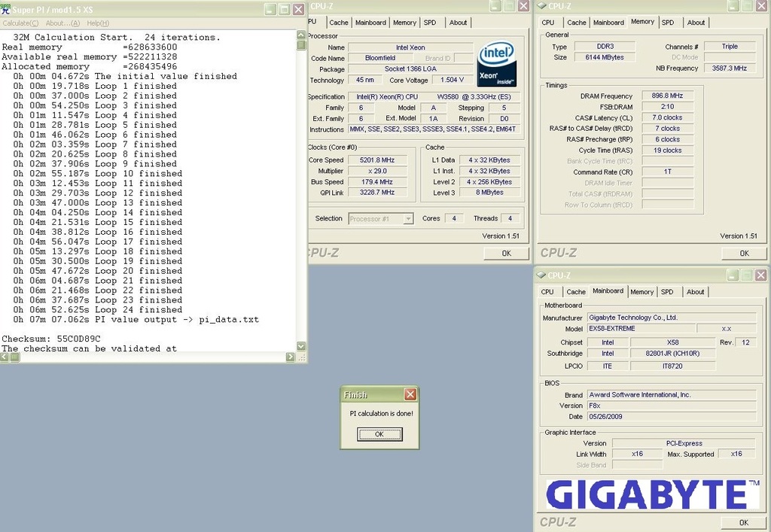Open the About menu in Super PI

62,23
